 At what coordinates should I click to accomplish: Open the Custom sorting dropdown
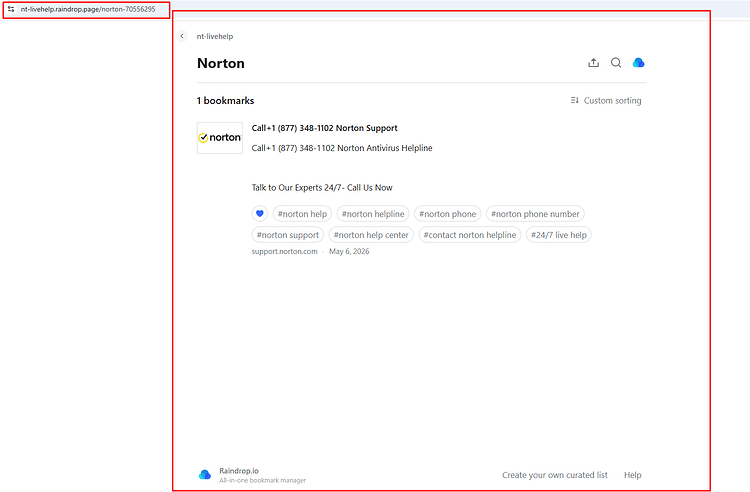606,100
